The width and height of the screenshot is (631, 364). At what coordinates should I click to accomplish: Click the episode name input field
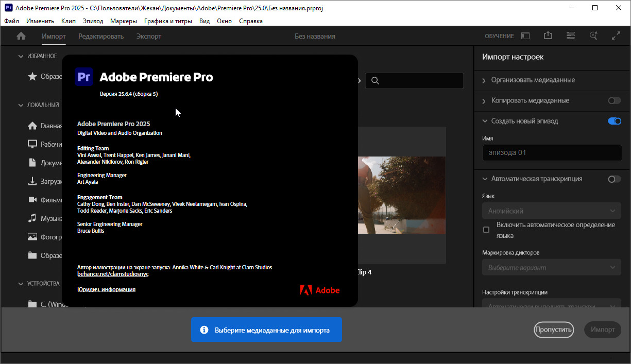pyautogui.click(x=552, y=153)
